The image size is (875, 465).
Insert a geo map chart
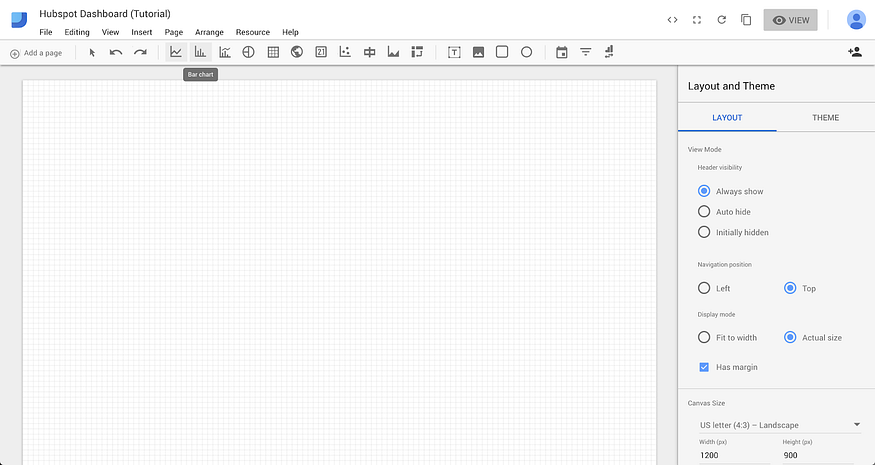tap(297, 52)
